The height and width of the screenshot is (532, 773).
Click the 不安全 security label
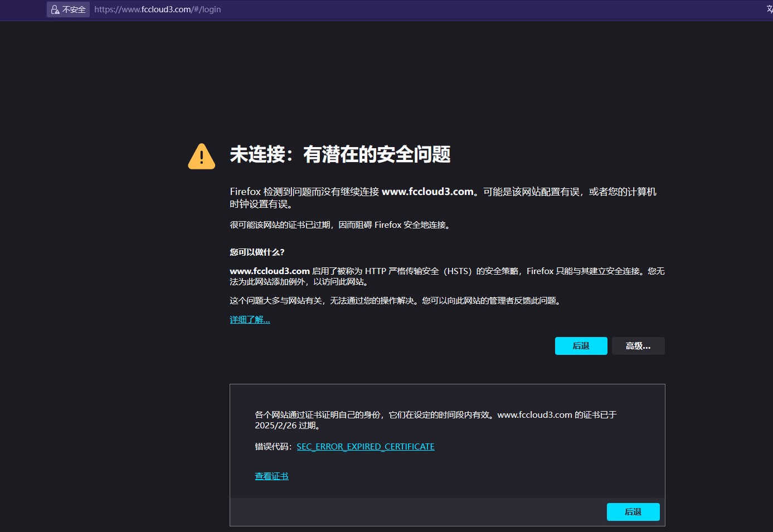[74, 9]
